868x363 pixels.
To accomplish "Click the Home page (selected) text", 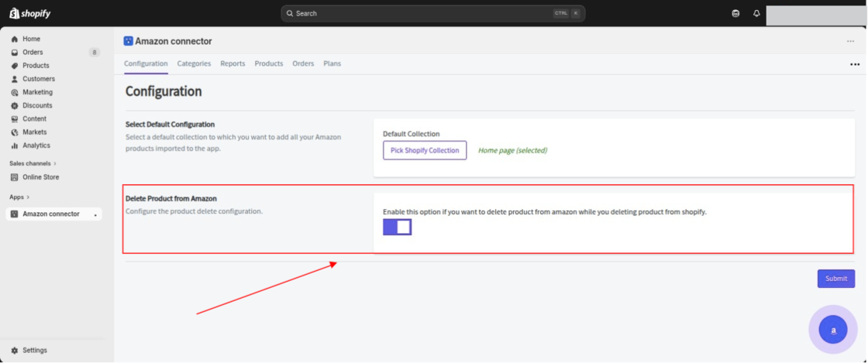I will (x=512, y=150).
